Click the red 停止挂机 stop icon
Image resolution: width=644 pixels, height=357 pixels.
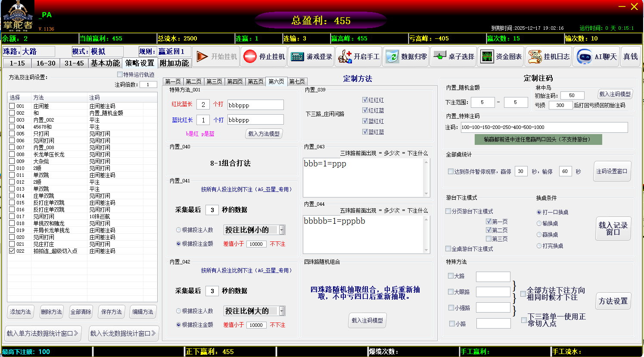click(250, 56)
